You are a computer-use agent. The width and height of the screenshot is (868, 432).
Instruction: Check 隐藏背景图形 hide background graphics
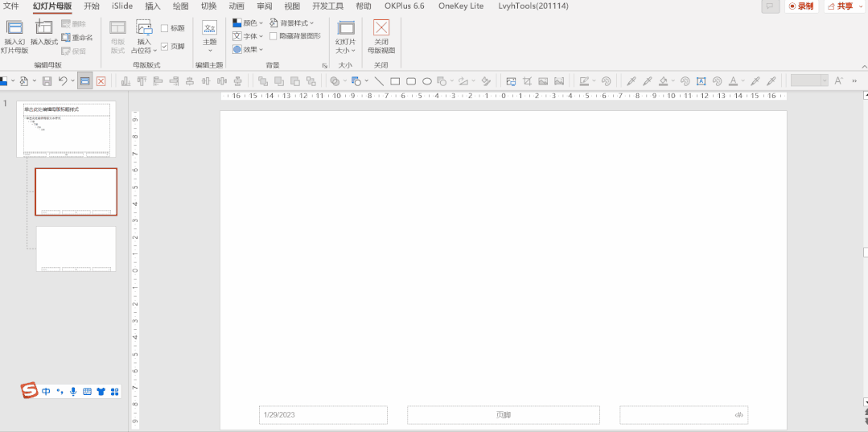pos(274,36)
